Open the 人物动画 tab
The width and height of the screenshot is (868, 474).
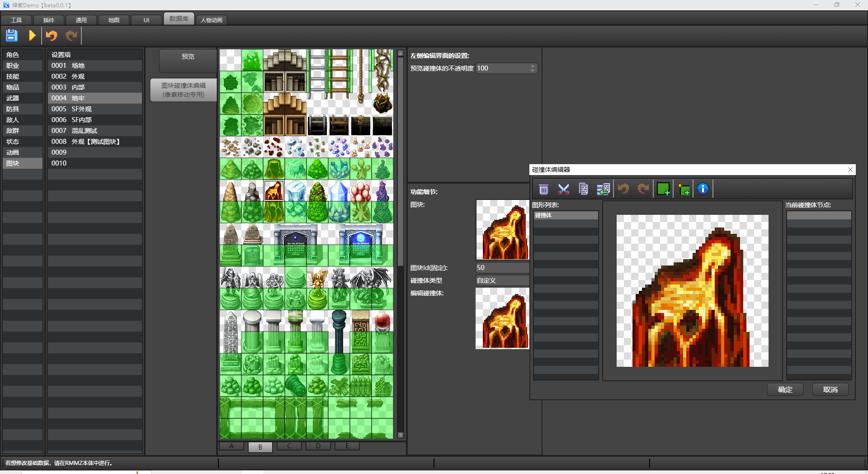tap(212, 20)
